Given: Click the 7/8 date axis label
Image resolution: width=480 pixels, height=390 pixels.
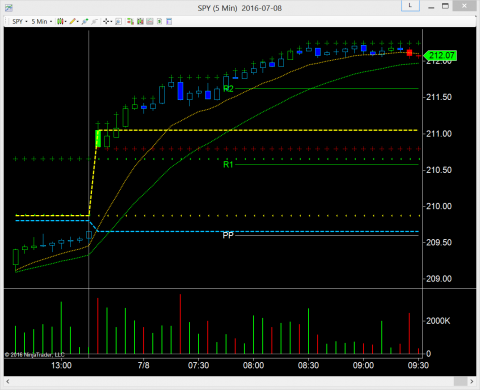Looking at the screenshot, I should click(144, 366).
